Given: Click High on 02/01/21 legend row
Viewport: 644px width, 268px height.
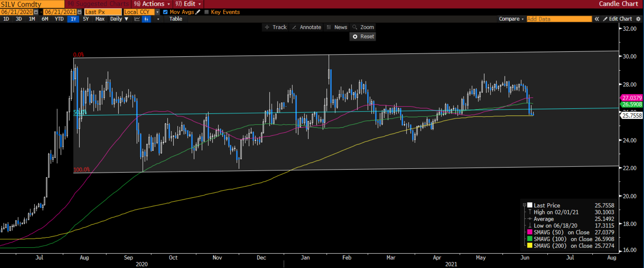Looking at the screenshot, I should (571, 212).
